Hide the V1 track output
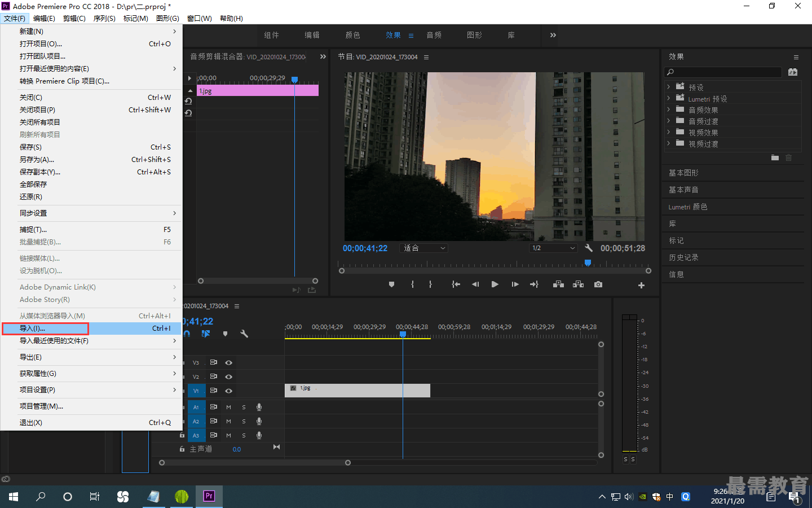 tap(228, 391)
